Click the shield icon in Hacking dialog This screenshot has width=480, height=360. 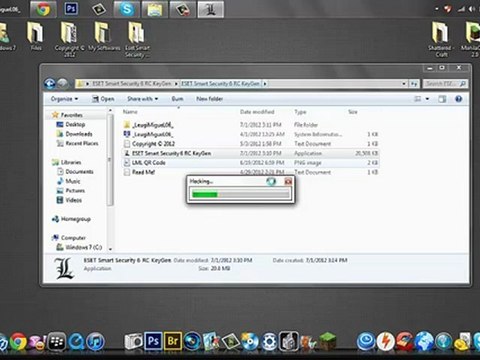click(x=271, y=181)
